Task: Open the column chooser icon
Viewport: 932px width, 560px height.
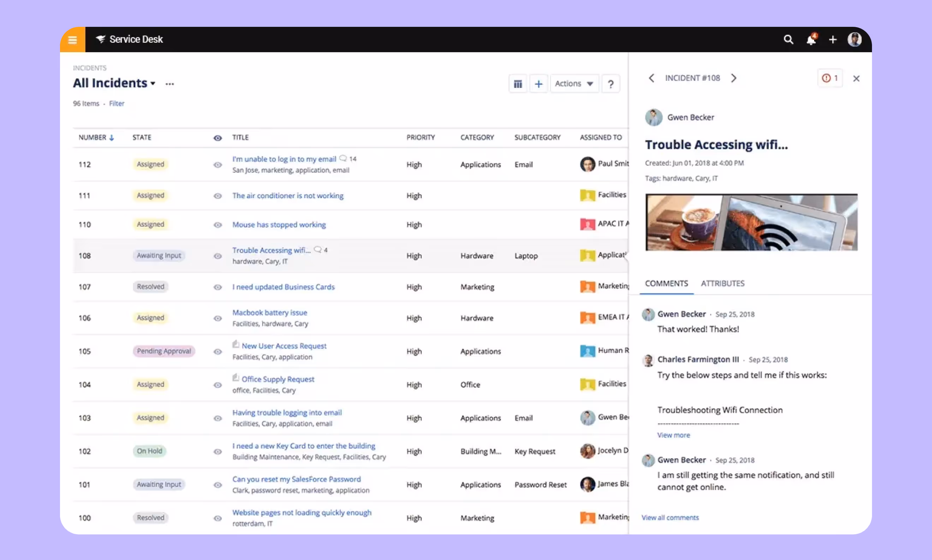Action: 518,84
